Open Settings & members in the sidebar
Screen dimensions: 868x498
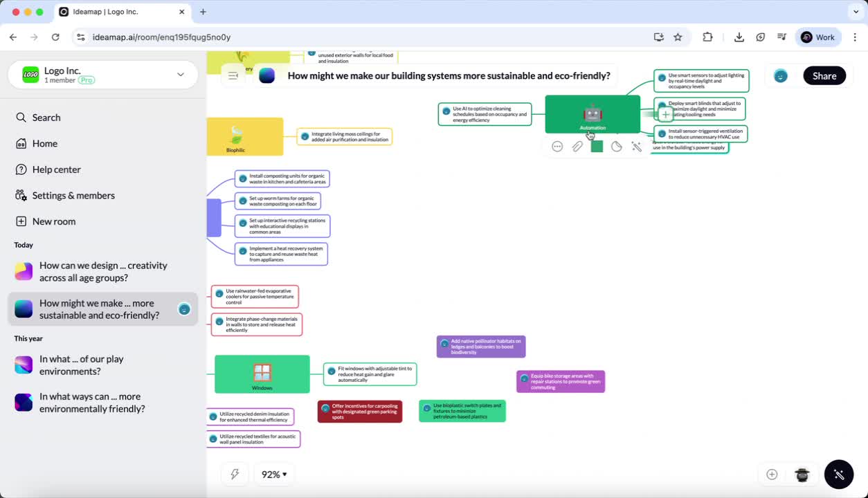(x=73, y=195)
